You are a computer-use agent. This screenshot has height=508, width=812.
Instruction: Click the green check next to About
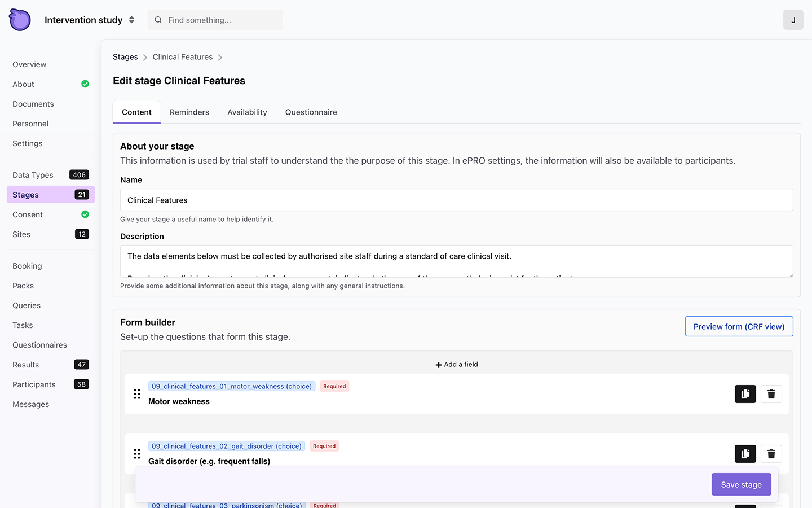(85, 84)
